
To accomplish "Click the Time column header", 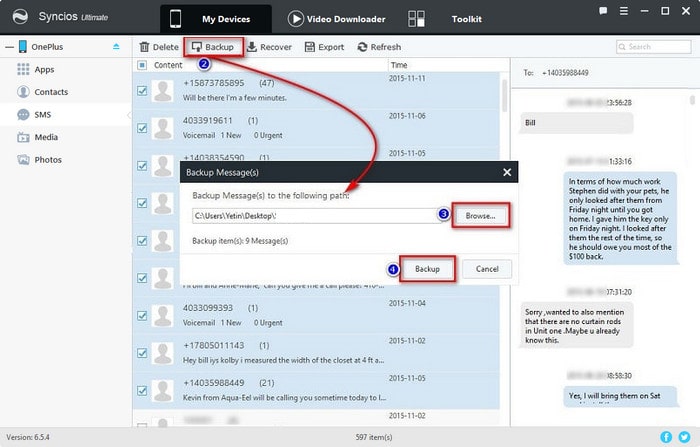I will coord(399,65).
